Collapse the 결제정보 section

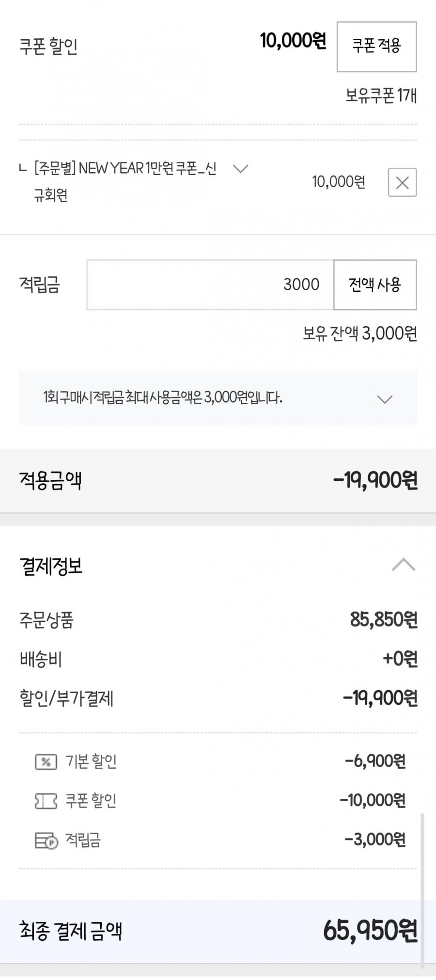click(403, 565)
